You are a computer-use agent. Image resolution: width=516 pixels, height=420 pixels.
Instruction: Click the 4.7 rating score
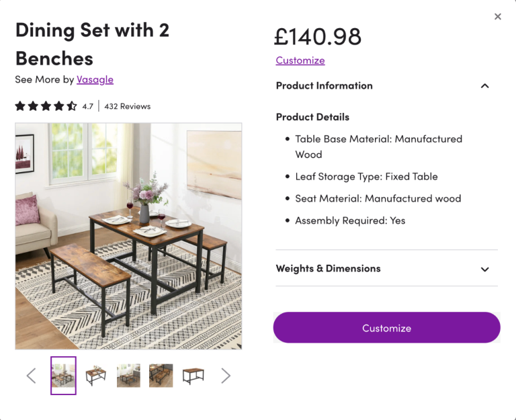[88, 106]
